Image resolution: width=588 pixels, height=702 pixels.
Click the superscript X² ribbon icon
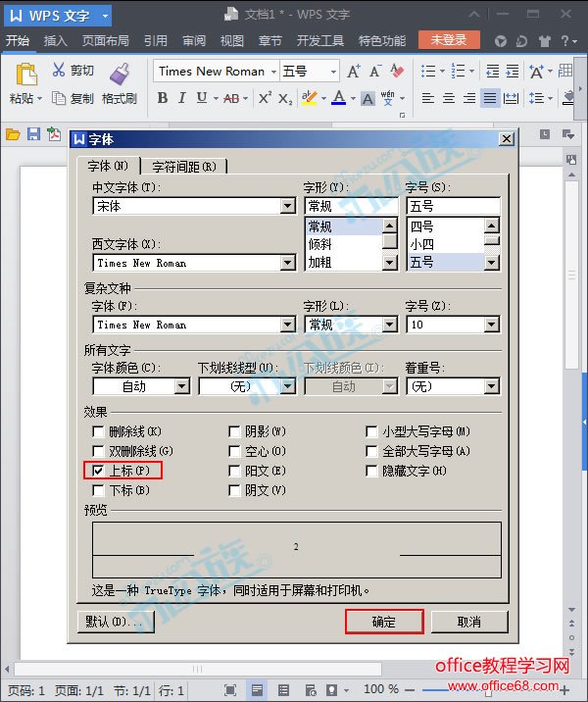point(265,98)
